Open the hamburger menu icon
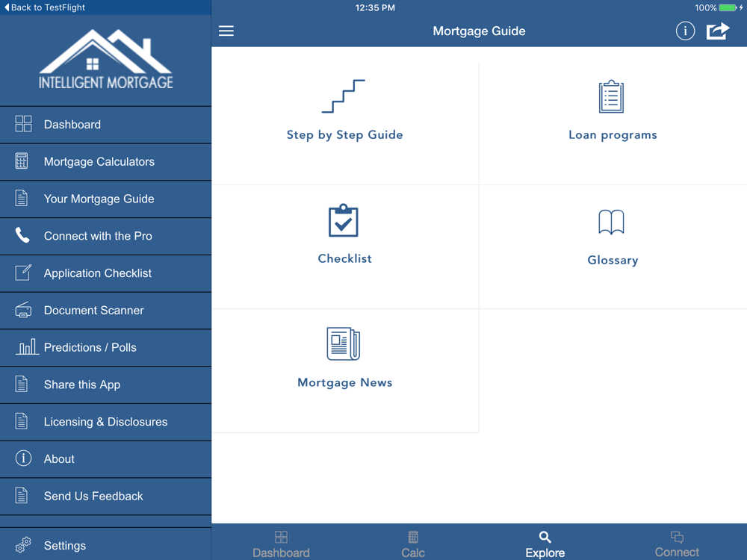The image size is (747, 560). [x=226, y=31]
